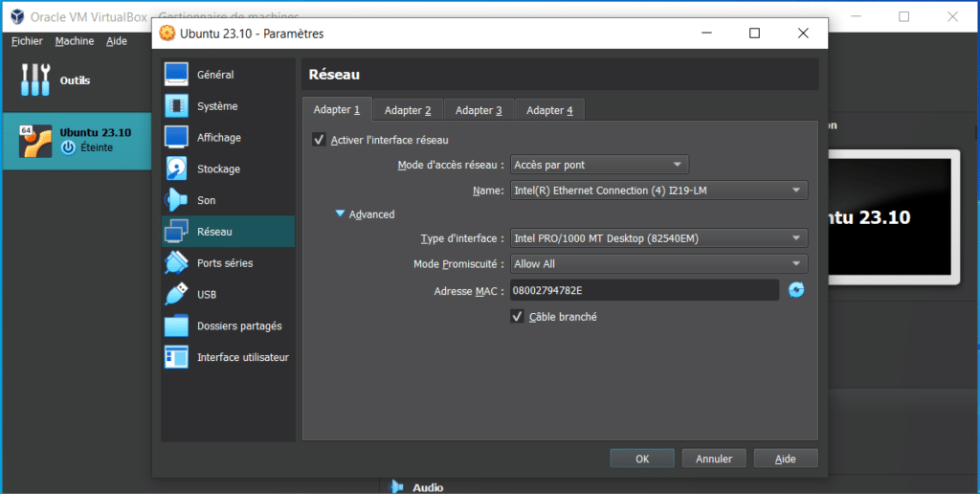The height and width of the screenshot is (494, 980).
Task: Open the Mode d'accès réseau dropdown
Action: (x=599, y=165)
